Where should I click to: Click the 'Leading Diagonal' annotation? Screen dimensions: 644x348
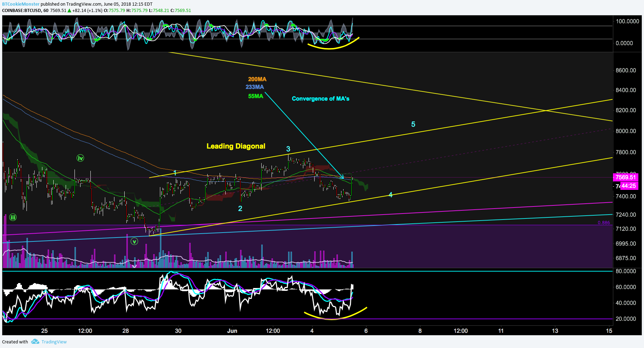click(x=236, y=146)
